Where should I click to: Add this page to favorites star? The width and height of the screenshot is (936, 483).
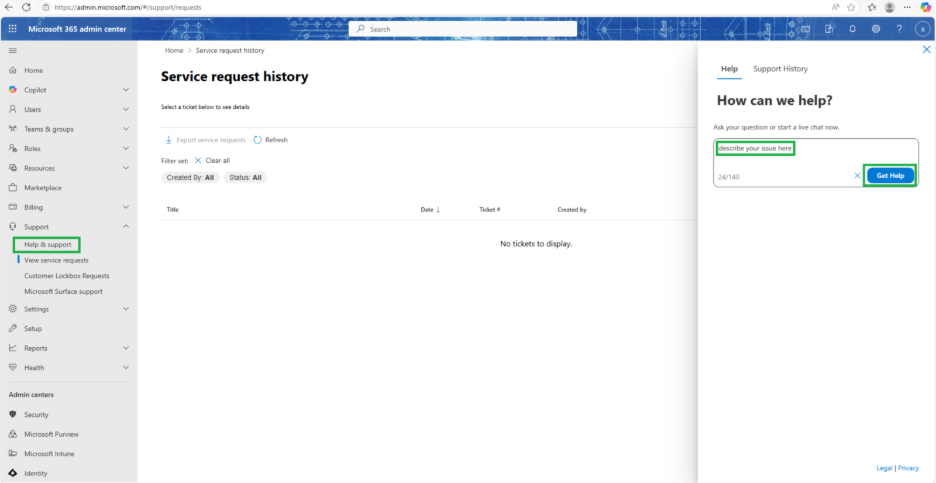[851, 7]
